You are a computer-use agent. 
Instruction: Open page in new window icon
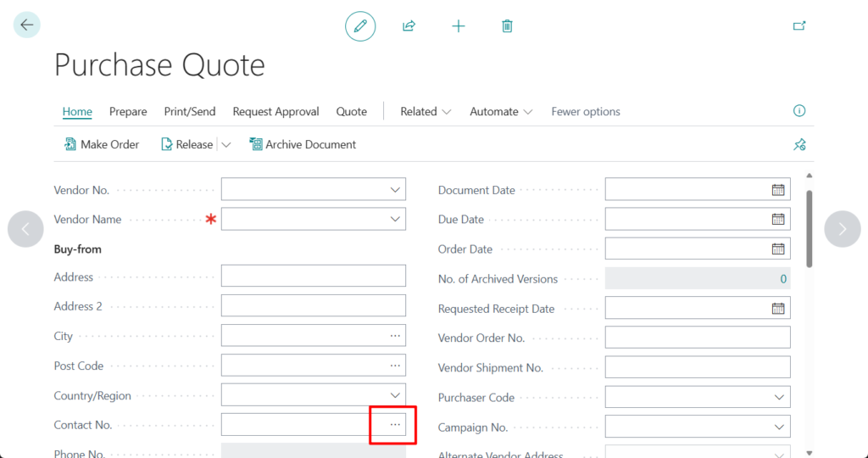798,26
